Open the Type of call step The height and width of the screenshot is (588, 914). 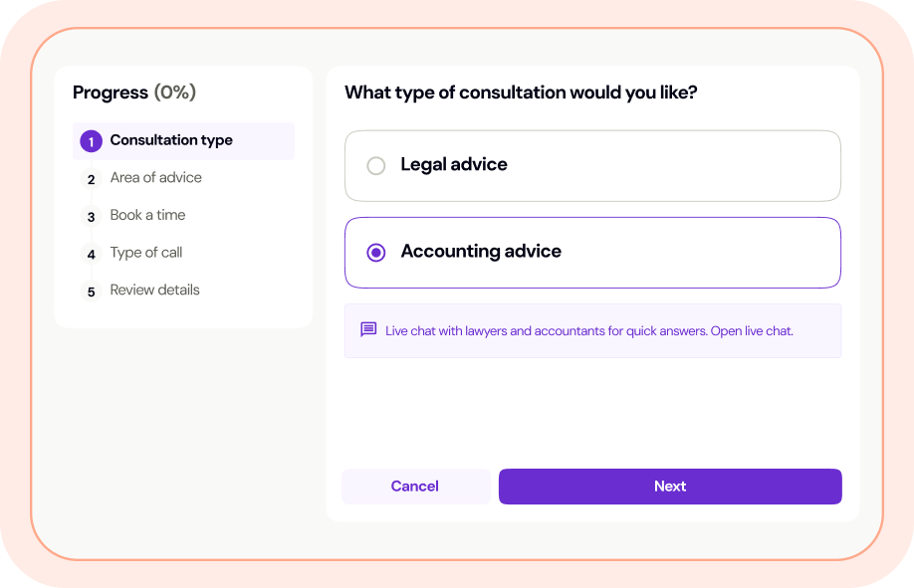(x=146, y=253)
